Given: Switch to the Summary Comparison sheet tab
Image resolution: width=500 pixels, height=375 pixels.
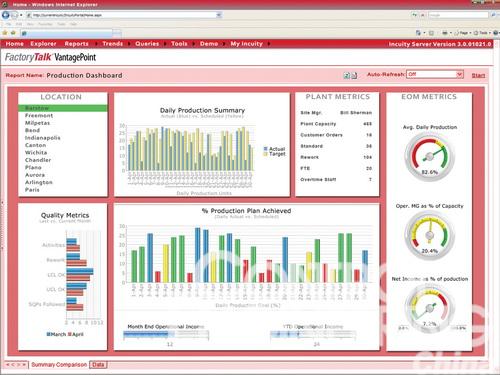Looking at the screenshot, I should click(59, 365).
